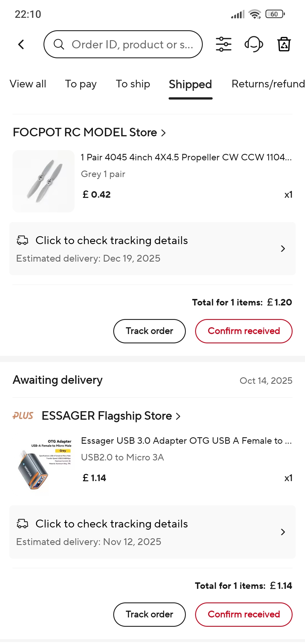Open the grey propeller product thumbnail

(x=43, y=181)
